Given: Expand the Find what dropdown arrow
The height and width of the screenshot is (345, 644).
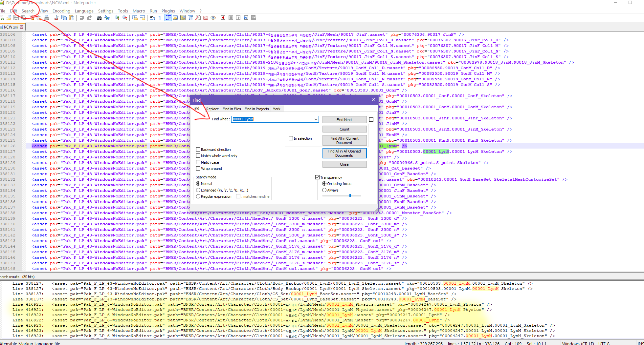Looking at the screenshot, I should click(316, 119).
